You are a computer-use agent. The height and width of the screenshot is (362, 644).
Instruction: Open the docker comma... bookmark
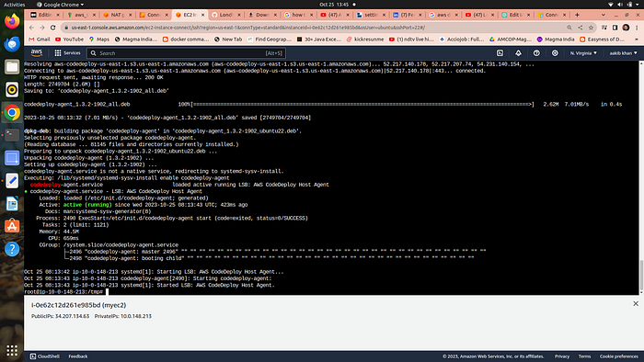click(186, 40)
